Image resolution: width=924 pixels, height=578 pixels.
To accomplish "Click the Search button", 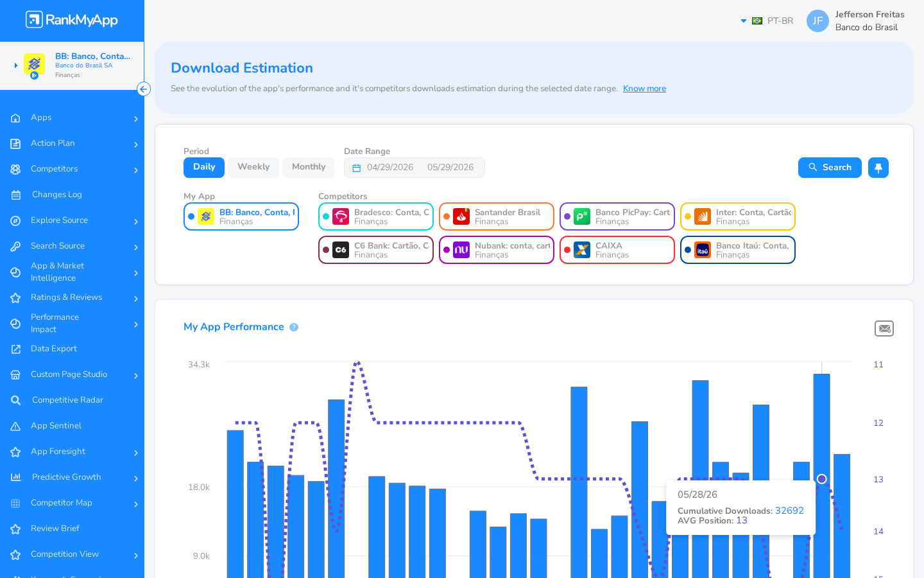I will coord(830,168).
